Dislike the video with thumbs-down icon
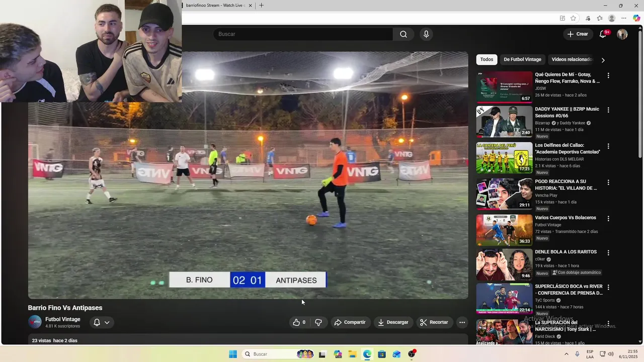 [x=318, y=322]
